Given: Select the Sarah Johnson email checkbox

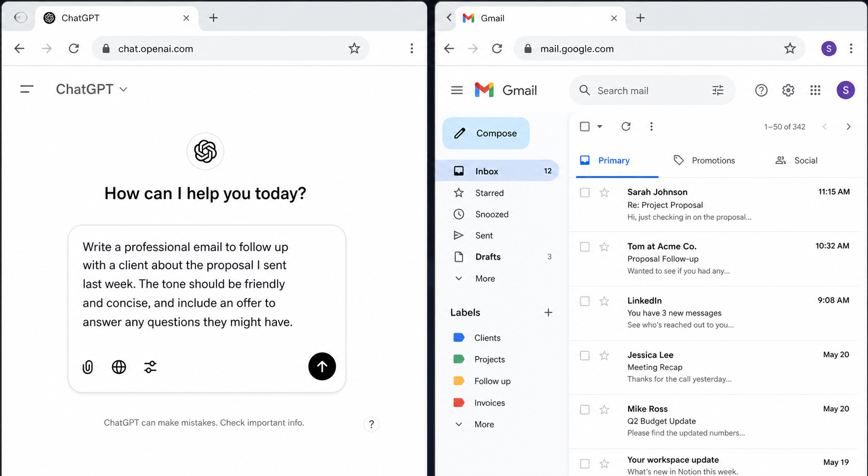Looking at the screenshot, I should (584, 193).
